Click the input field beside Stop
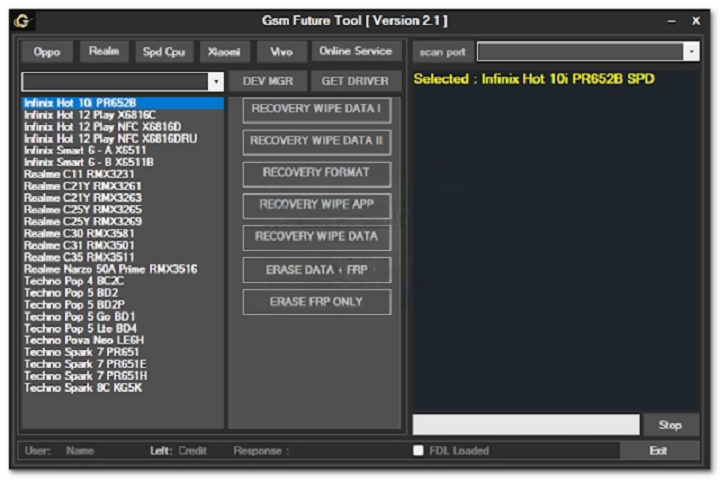Screen dimensions: 720x480 tap(525, 425)
